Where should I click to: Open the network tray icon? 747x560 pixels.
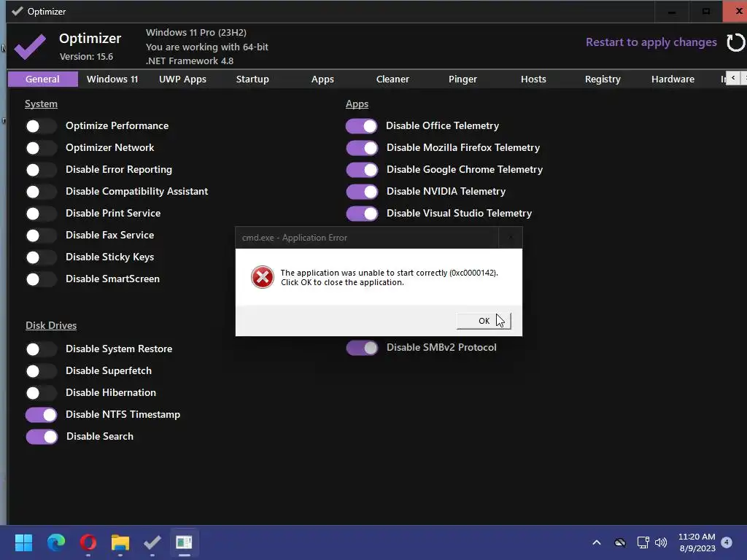(643, 542)
